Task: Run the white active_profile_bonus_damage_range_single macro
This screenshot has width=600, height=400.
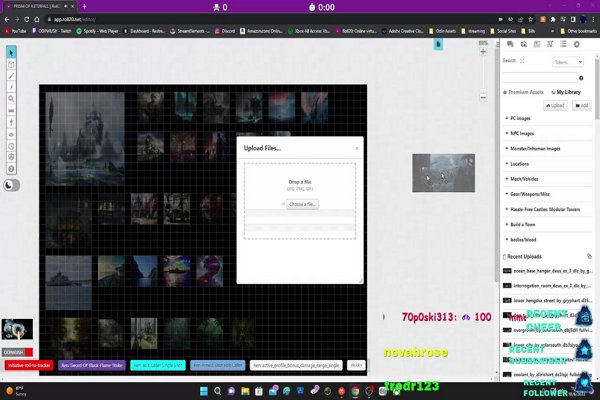Action: [296, 366]
